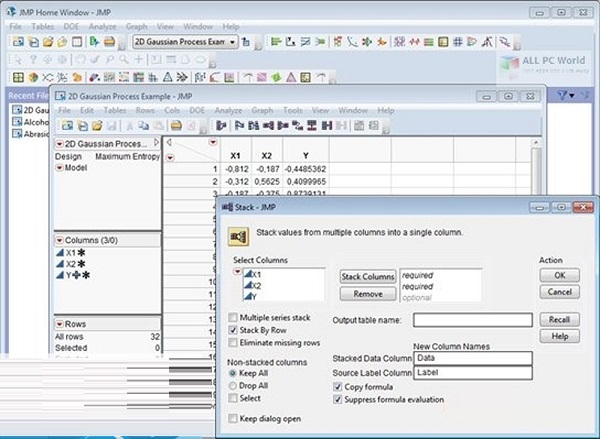Click Stacked Data Column field containing Data
600x439 pixels.
coord(473,358)
